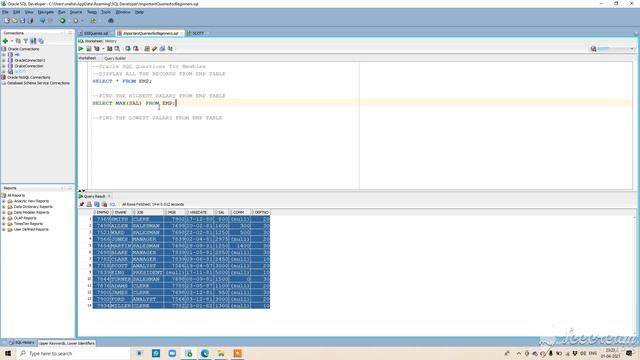Screen dimensions: 640x360
Task: Expand Data Modeler Reports folder
Action: tap(4, 213)
